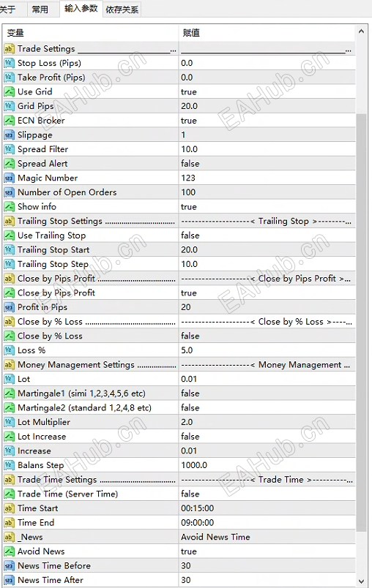Click the Slippage value 1

183,135
